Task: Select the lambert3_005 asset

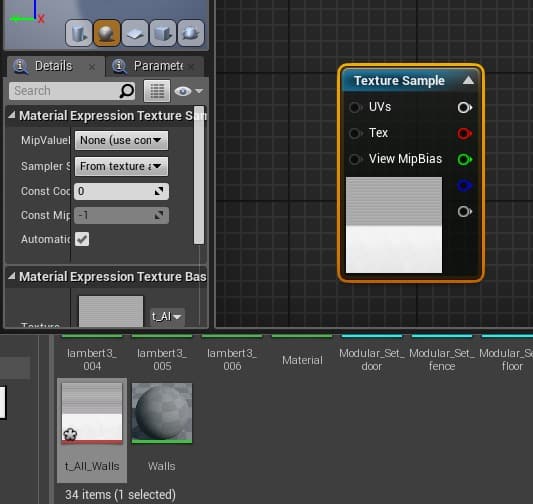Action: tap(162, 360)
